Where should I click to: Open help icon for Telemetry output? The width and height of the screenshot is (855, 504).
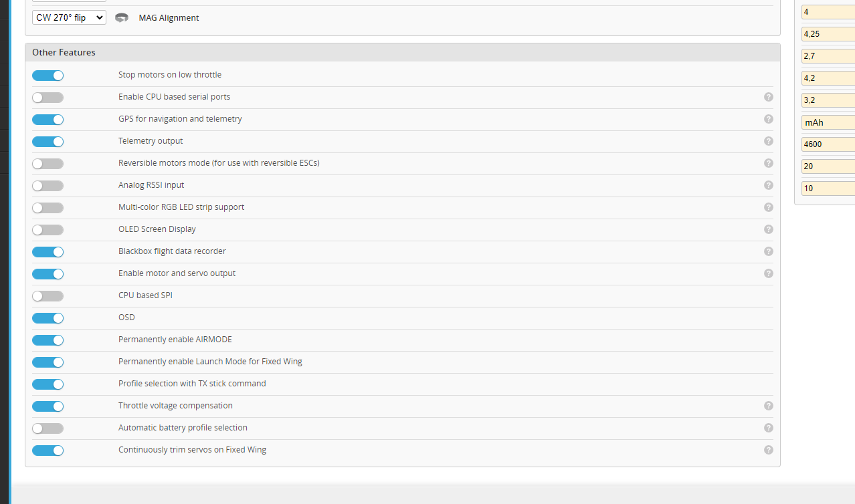(768, 141)
